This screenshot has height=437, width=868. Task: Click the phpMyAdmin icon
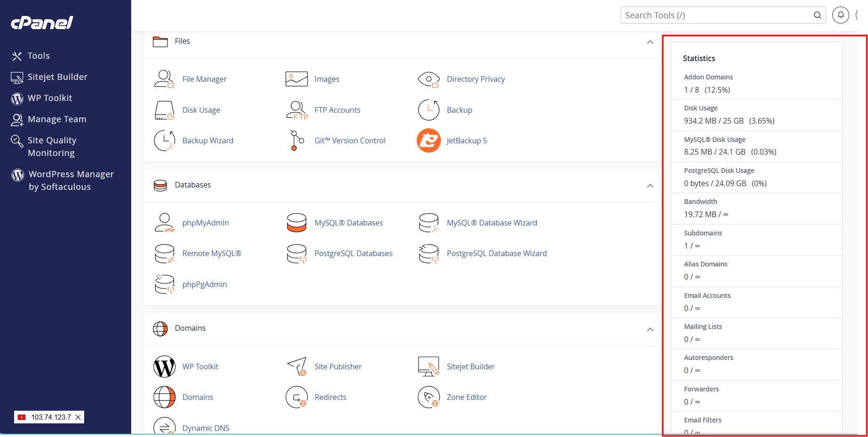(x=164, y=223)
